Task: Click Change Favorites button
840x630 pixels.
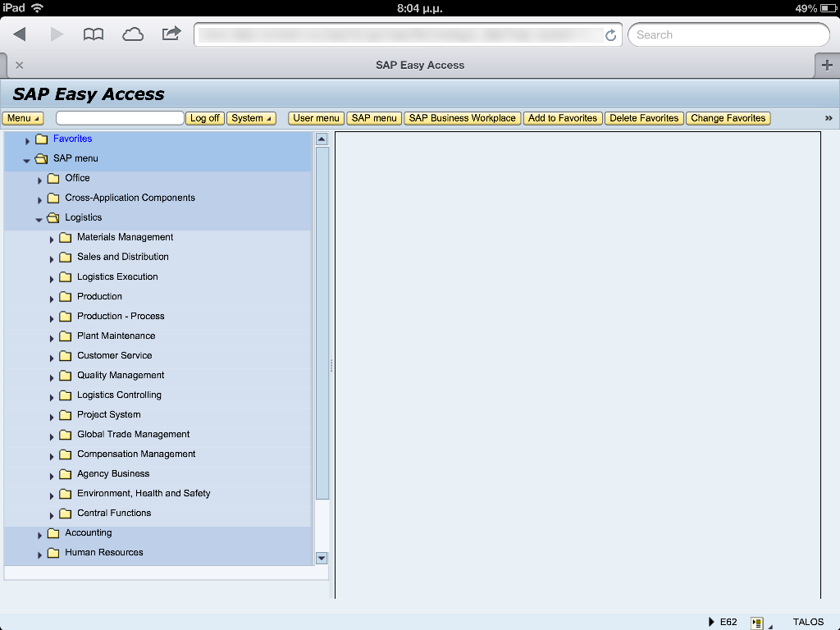Action: (x=728, y=118)
